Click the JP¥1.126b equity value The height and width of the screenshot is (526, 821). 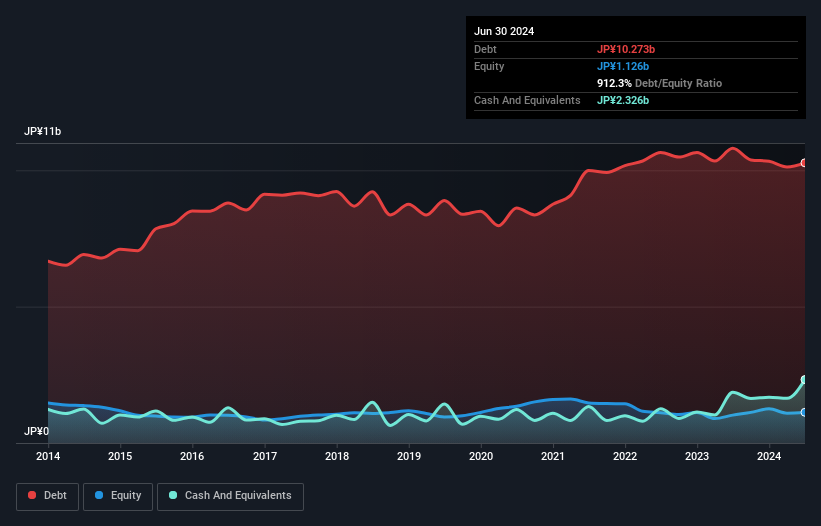(623, 66)
